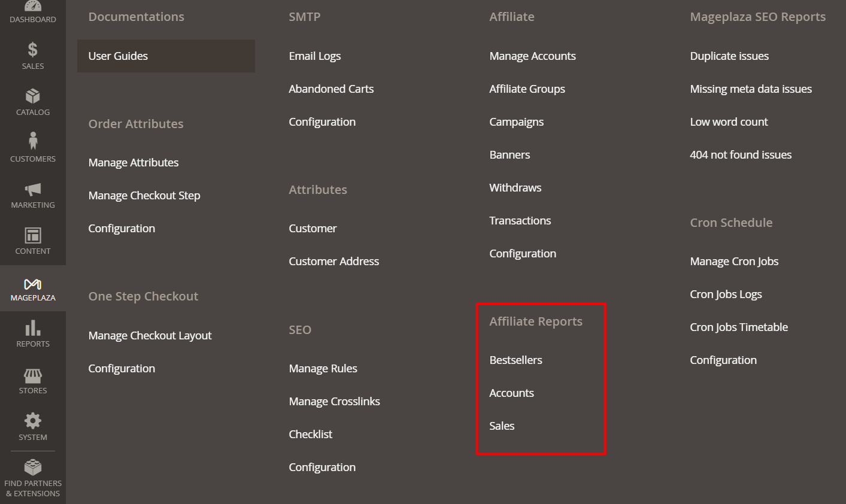Select the Mageplaza sidebar menu icon
Screen dimensions: 846x504
pos(33,284)
